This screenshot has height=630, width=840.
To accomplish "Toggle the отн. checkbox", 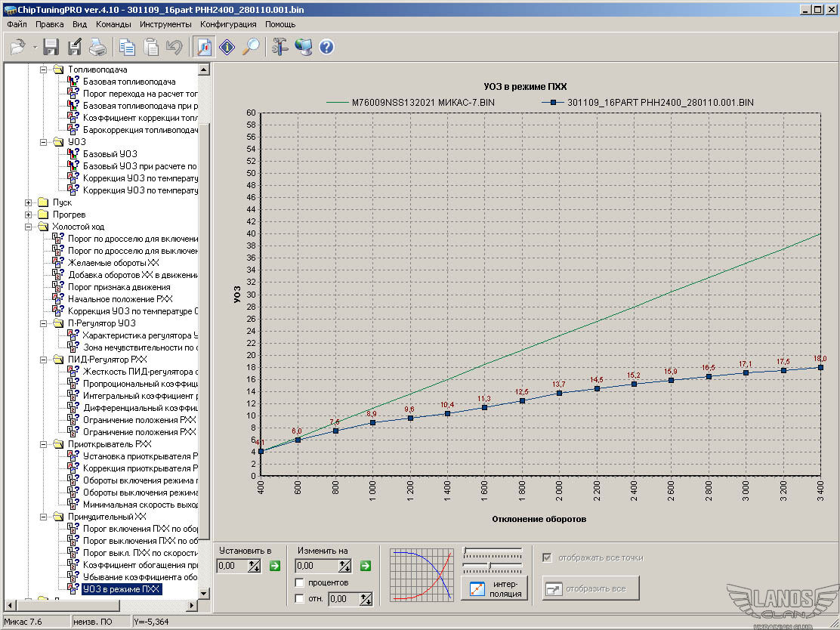I will (x=300, y=599).
